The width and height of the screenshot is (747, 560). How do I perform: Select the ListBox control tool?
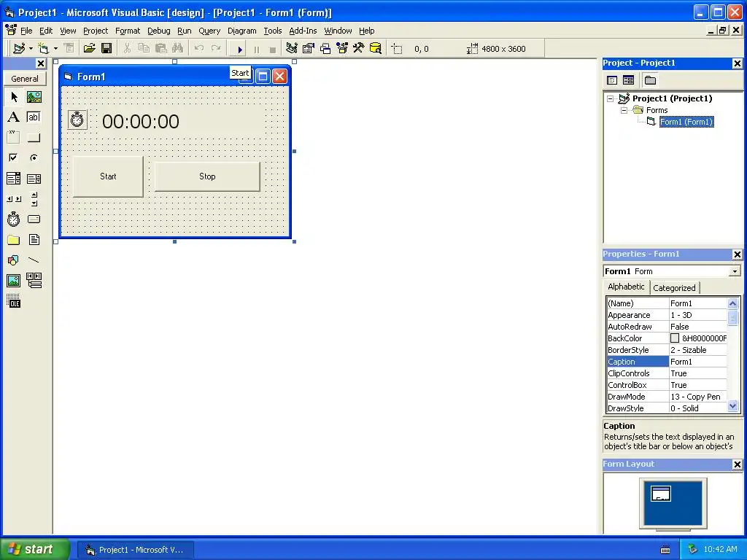(34, 179)
